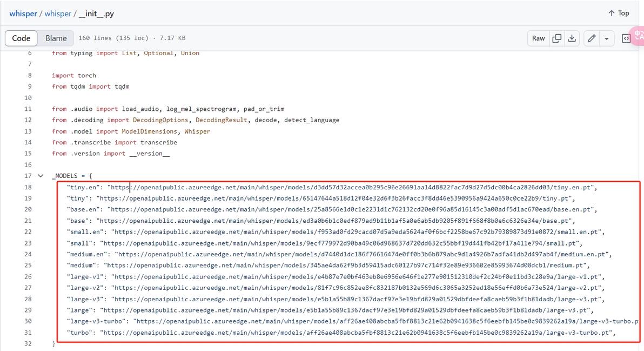Open the whisper folder breadcrumb

point(58,14)
